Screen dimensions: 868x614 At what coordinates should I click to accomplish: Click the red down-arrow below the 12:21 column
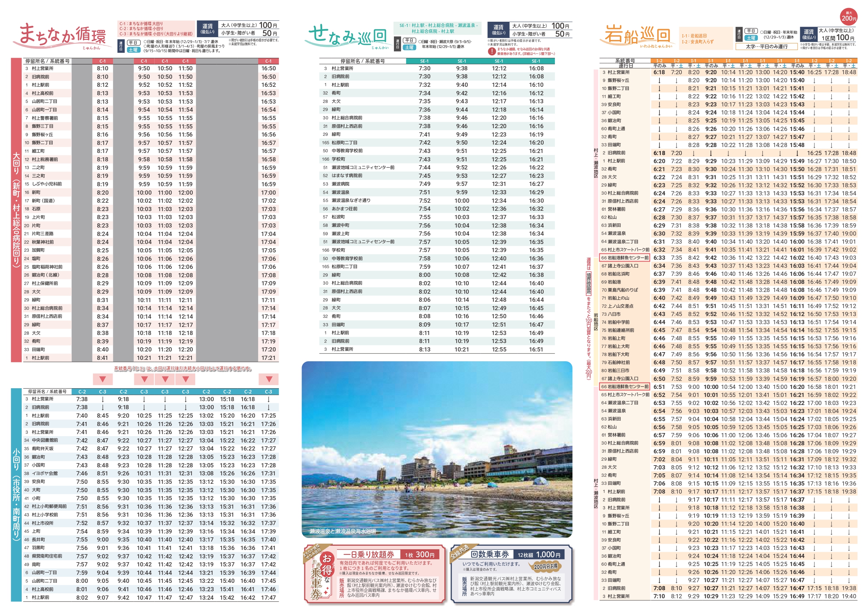click(186, 379)
